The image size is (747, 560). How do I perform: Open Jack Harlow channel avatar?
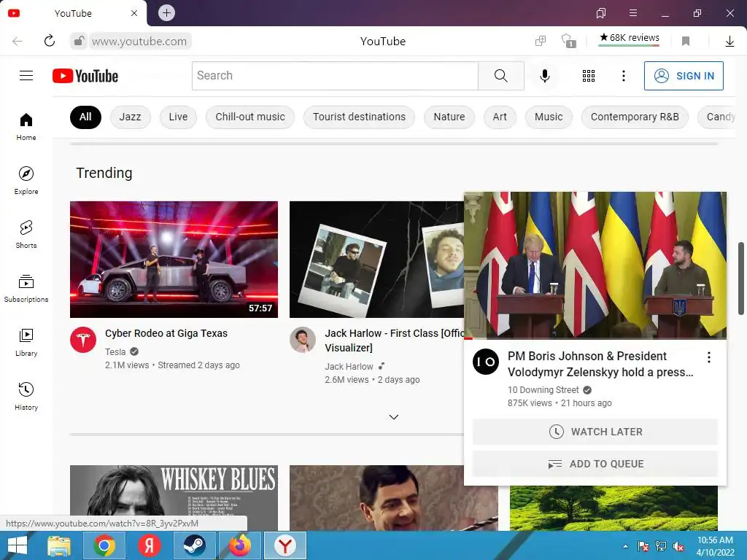pyautogui.click(x=303, y=340)
